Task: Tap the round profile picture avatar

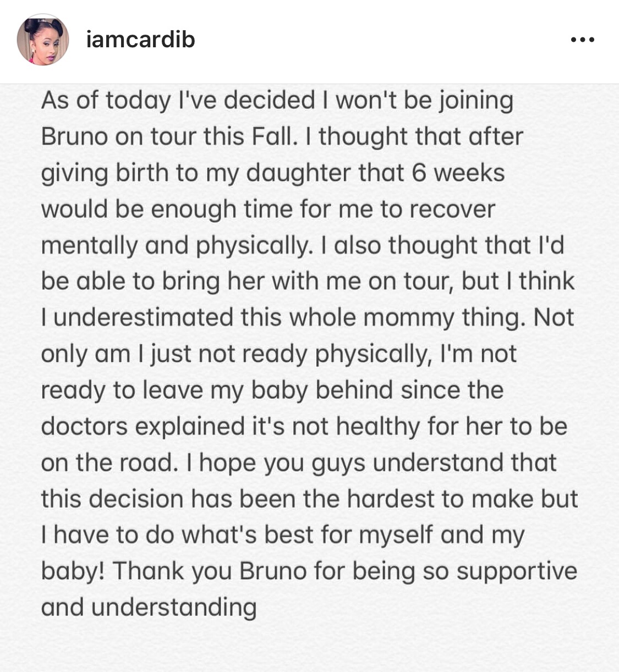Action: [43, 40]
